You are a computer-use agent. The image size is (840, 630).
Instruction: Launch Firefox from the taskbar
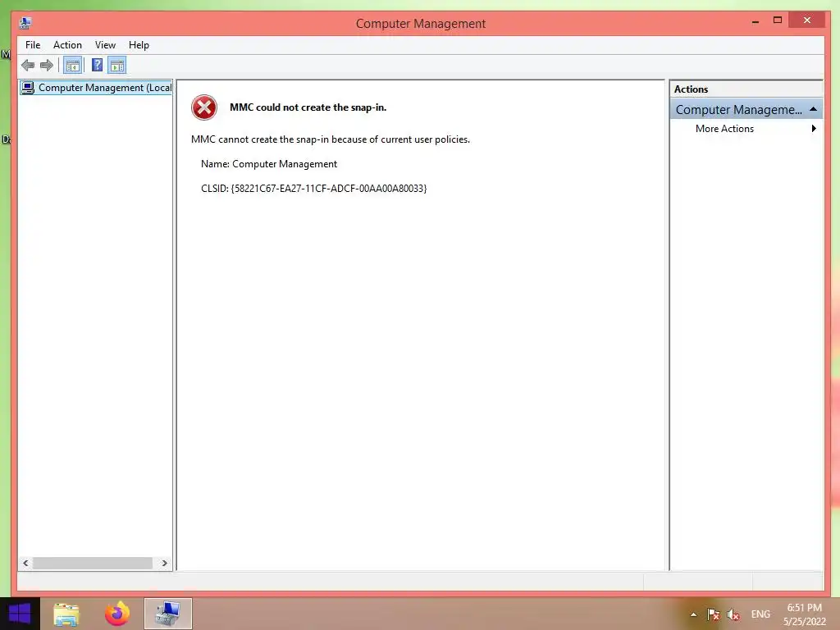[x=117, y=614]
